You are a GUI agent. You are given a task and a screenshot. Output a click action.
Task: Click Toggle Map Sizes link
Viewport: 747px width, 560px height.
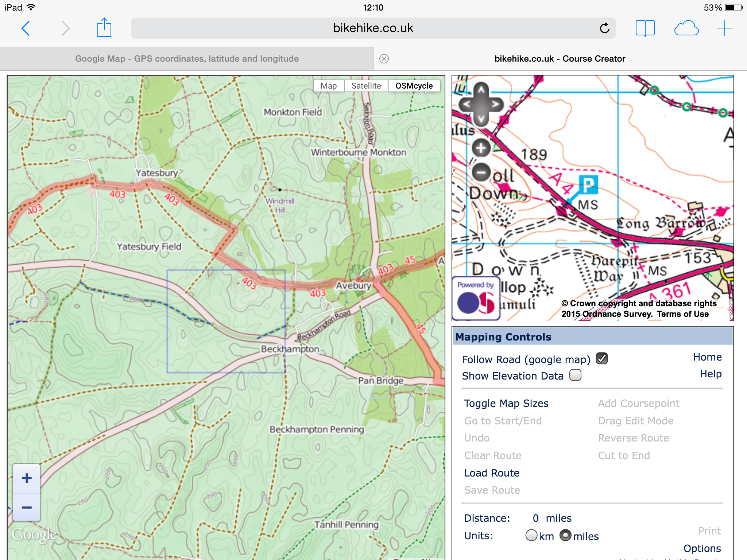click(x=506, y=403)
